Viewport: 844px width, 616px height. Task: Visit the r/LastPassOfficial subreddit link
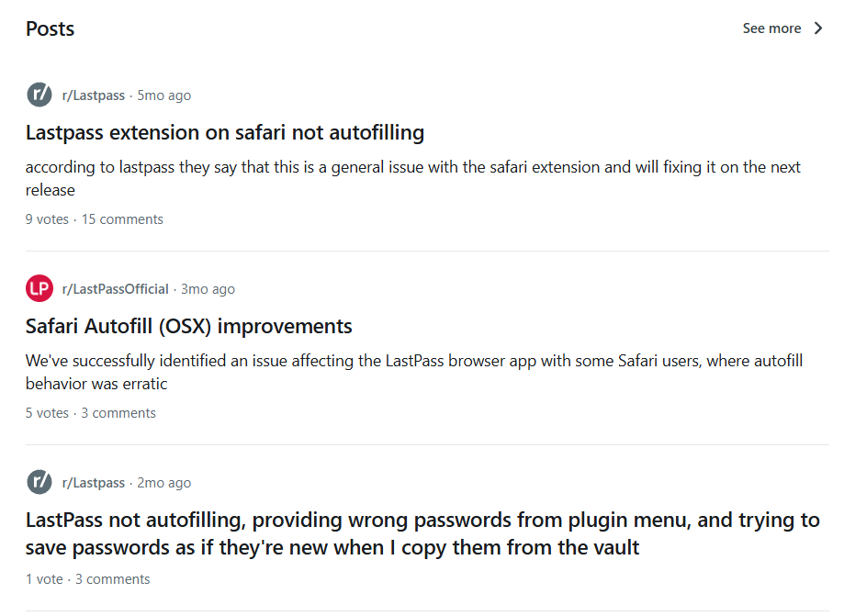point(116,289)
